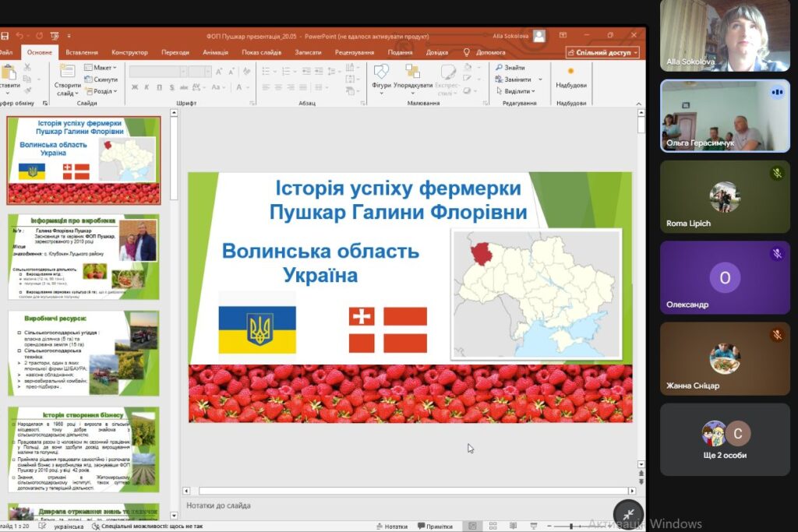Save the presentation using the floppy icon
Image resolution: width=798 pixels, height=532 pixels.
(x=5, y=36)
